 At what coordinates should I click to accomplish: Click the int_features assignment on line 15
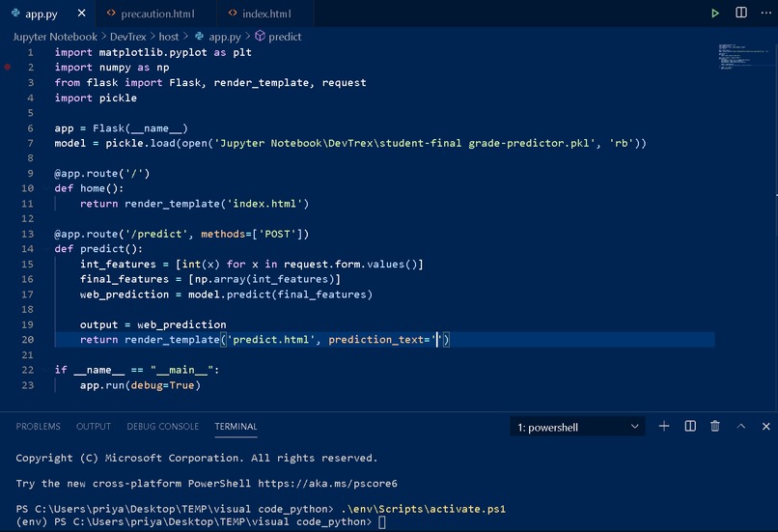(252, 264)
